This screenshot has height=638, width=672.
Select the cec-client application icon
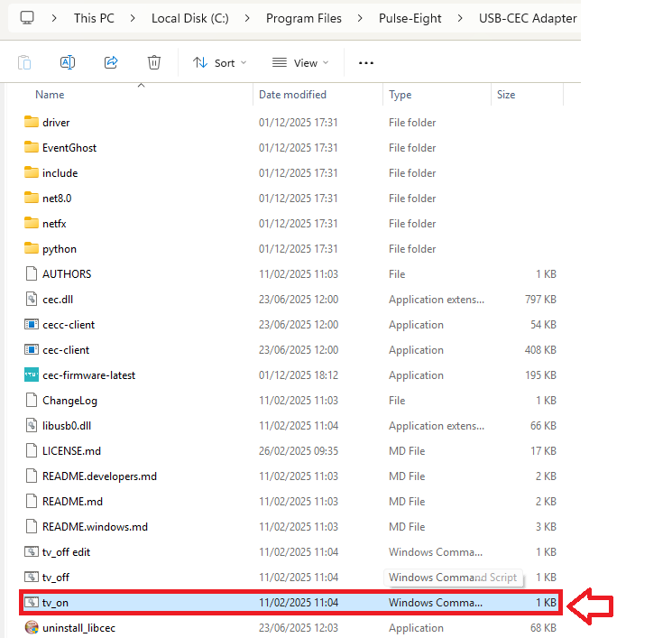[32, 350]
